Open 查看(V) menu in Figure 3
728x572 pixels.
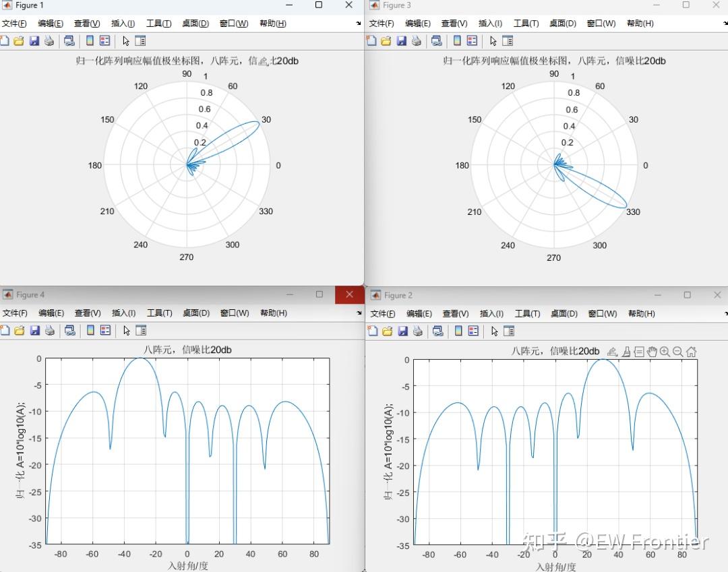(454, 24)
